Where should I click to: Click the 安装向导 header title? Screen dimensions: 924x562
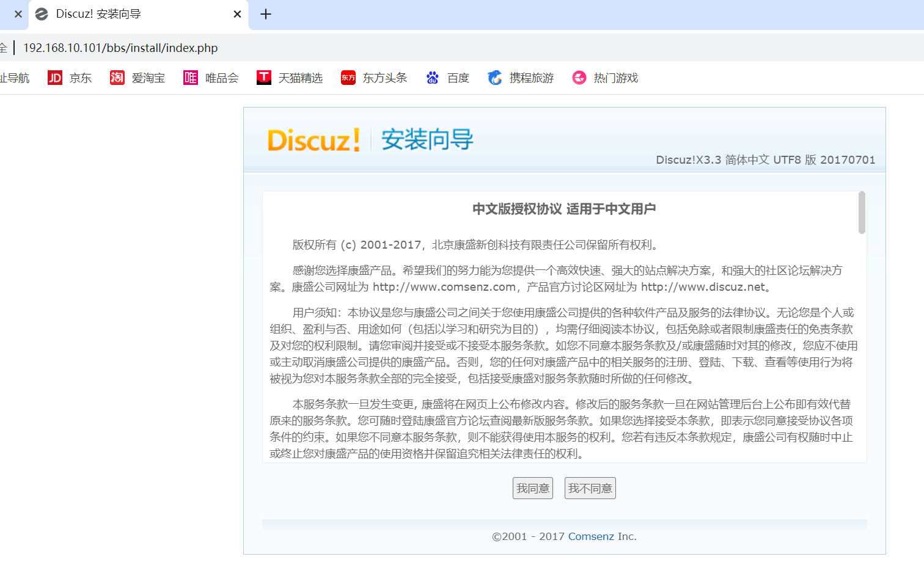(427, 140)
